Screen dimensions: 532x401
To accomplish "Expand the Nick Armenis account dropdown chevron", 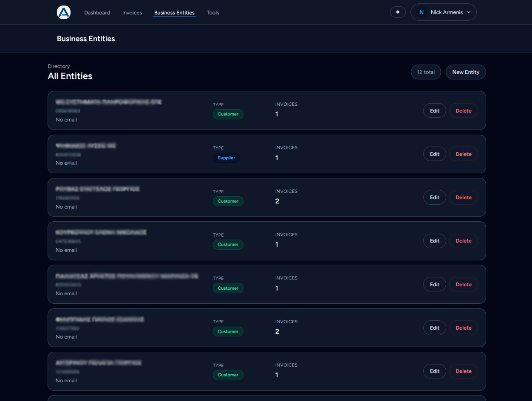I will [469, 12].
